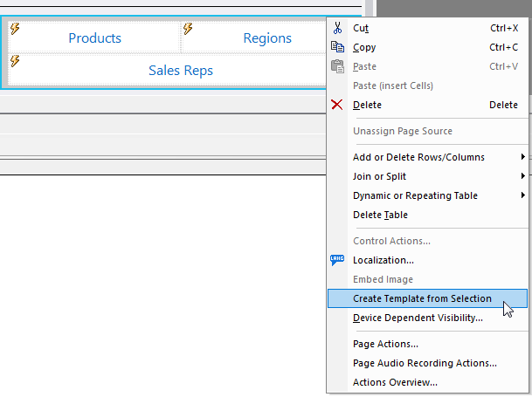
Task: Click the Regions link in table
Action: point(267,38)
